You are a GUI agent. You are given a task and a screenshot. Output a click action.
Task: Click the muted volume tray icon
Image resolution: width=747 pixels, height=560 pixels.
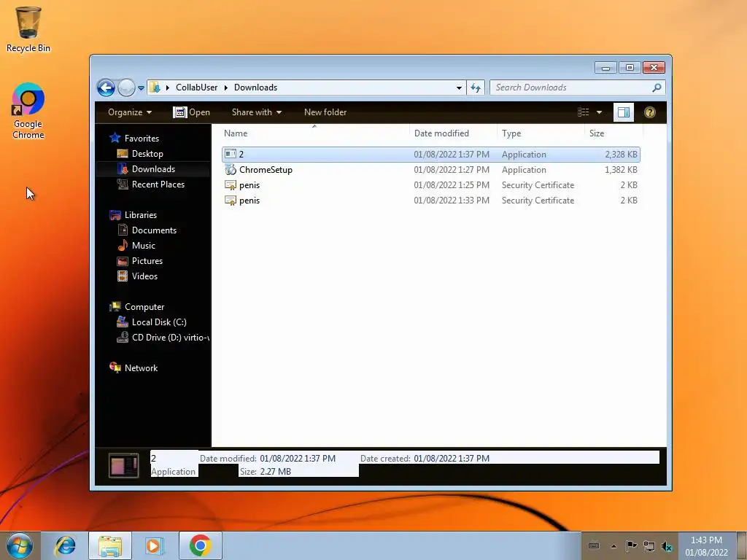click(x=667, y=546)
